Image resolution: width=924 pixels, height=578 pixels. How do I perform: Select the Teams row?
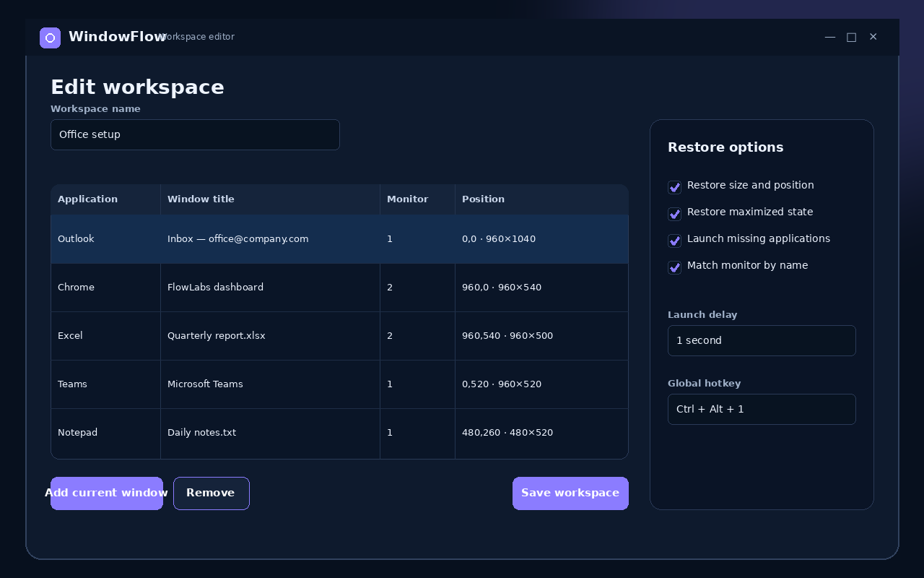click(339, 384)
